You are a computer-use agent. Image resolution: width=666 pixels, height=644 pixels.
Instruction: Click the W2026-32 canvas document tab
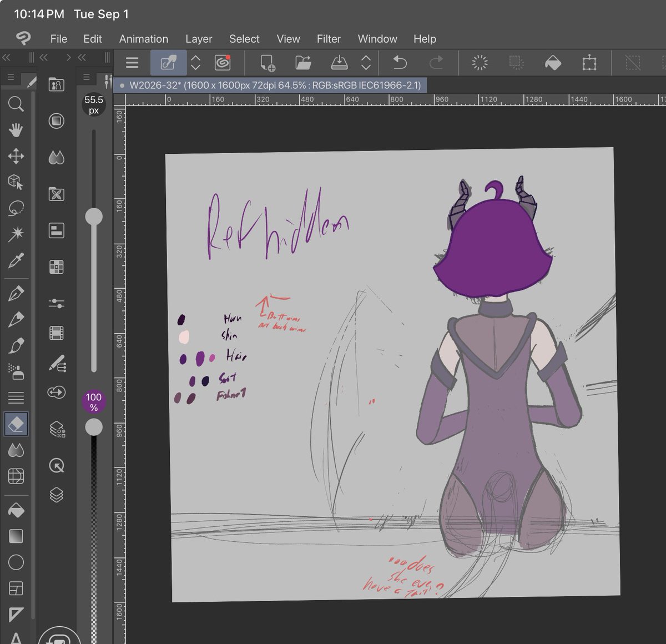[x=270, y=85]
